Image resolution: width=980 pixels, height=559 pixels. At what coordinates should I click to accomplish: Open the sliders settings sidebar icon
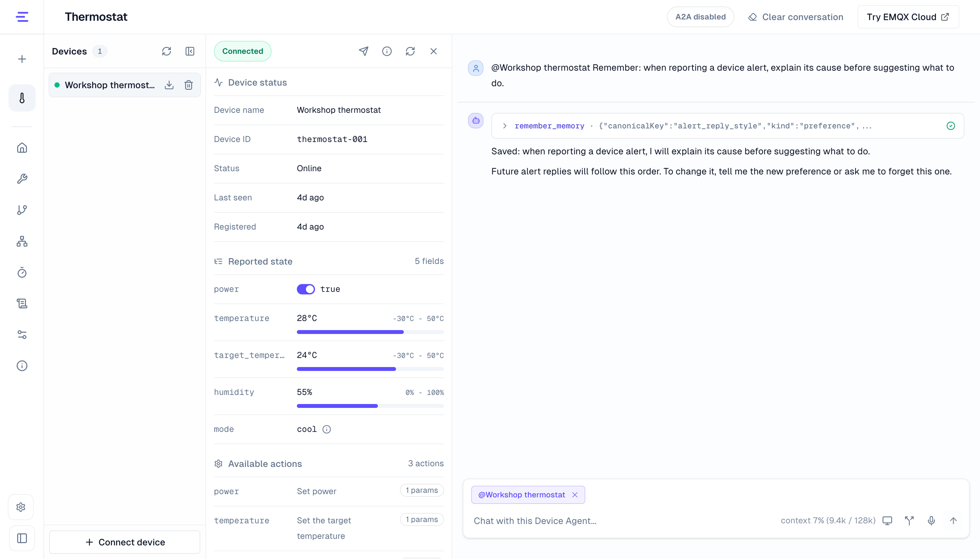click(22, 334)
